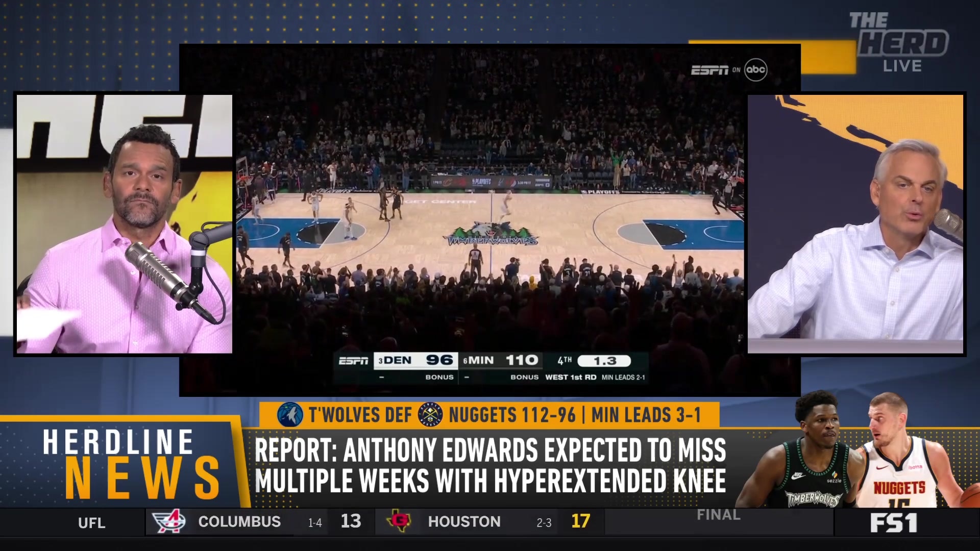The height and width of the screenshot is (551, 980).
Task: Click the ESPN logo on scoreboard
Action: click(x=353, y=361)
